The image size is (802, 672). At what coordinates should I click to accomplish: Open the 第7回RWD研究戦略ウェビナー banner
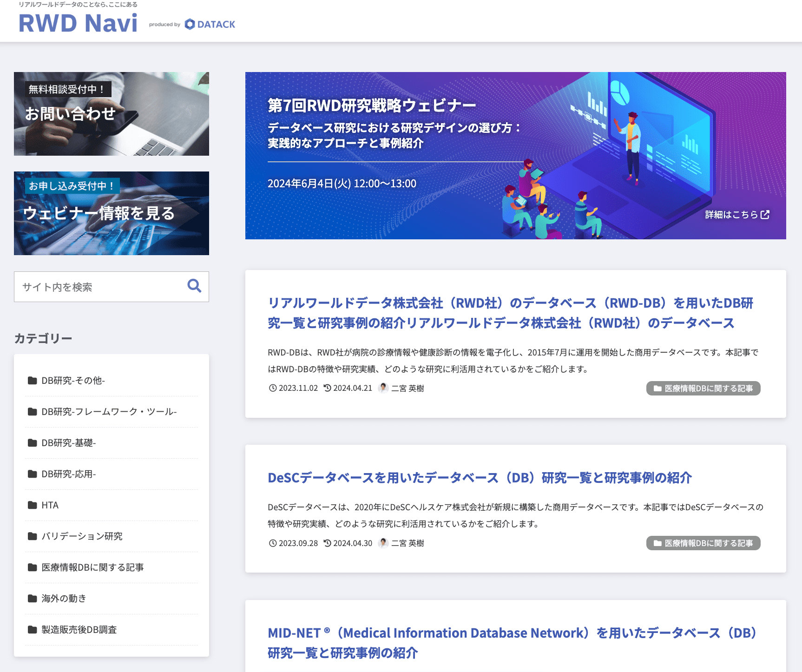[x=516, y=156]
